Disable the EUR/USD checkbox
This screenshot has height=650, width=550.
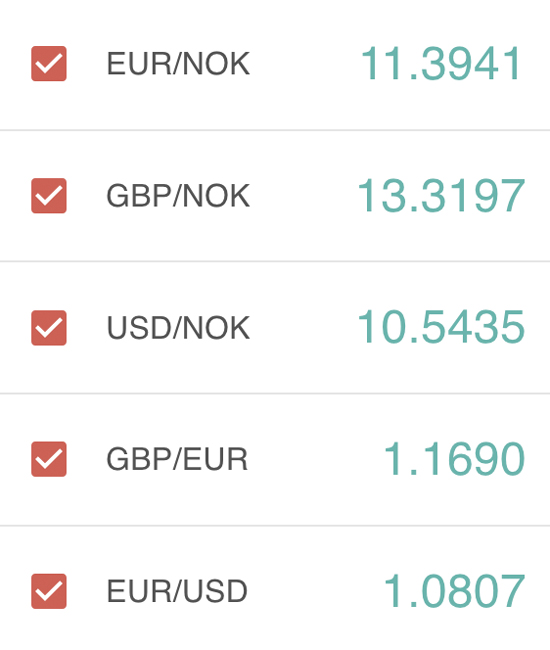(x=49, y=591)
